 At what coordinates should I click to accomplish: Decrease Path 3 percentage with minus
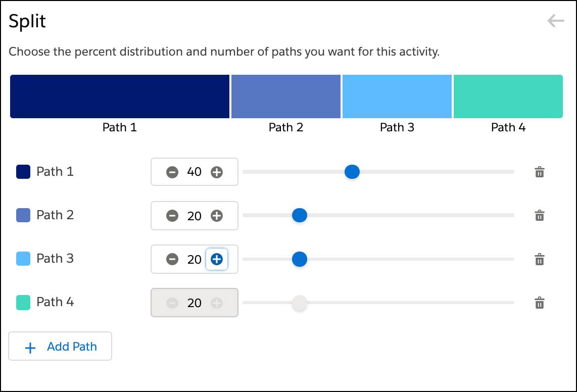pos(172,259)
